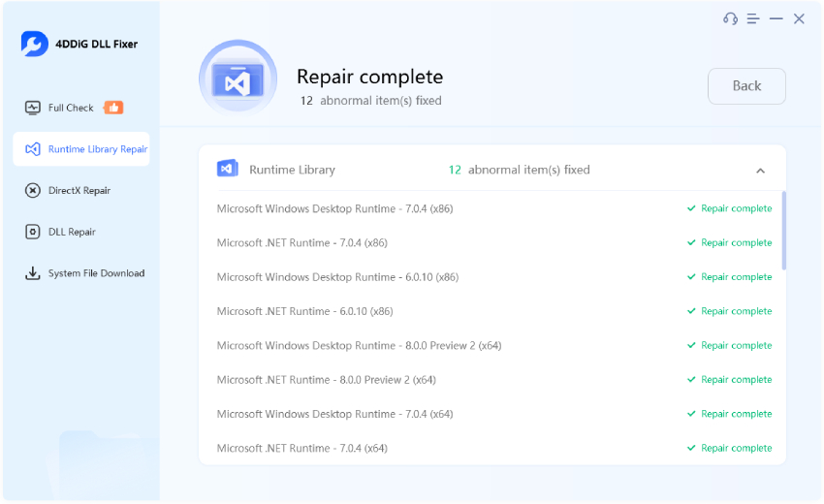Click the Back button

[x=746, y=85]
